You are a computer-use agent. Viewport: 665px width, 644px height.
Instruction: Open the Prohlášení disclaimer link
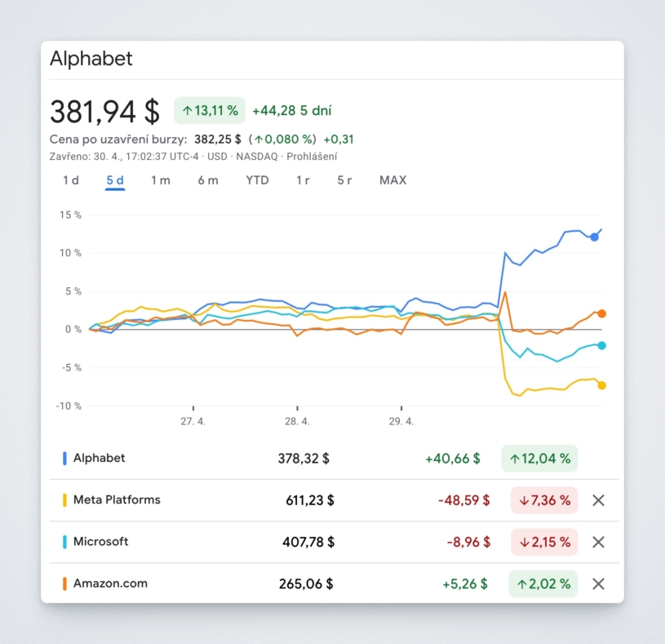[x=312, y=157]
